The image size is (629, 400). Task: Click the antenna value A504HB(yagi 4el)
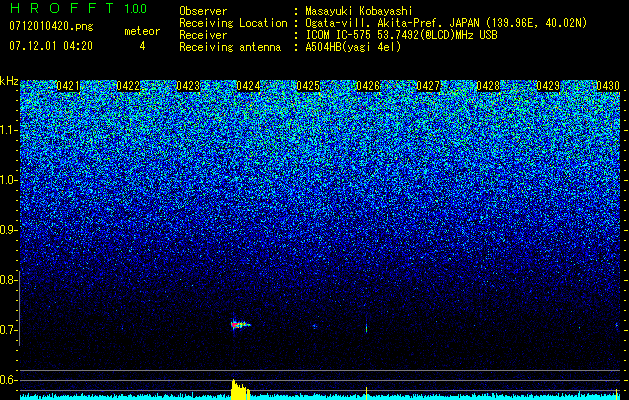click(353, 47)
